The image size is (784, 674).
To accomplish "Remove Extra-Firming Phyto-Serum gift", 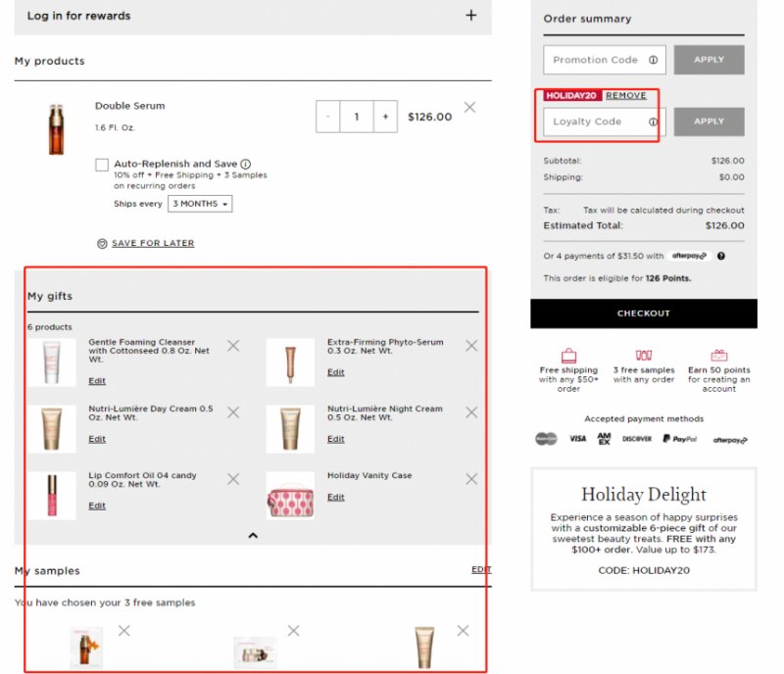I will click(x=471, y=345).
